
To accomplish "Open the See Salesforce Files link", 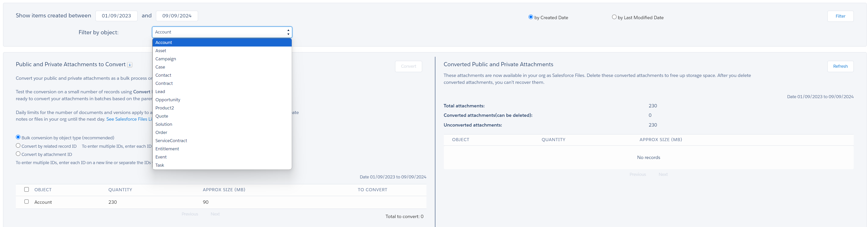I will [x=129, y=119].
